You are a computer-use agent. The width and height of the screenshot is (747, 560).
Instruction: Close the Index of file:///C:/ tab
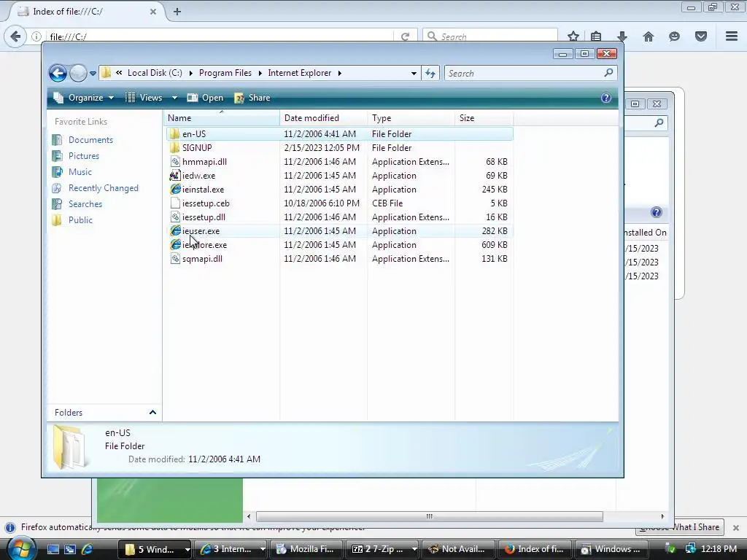[x=153, y=12]
